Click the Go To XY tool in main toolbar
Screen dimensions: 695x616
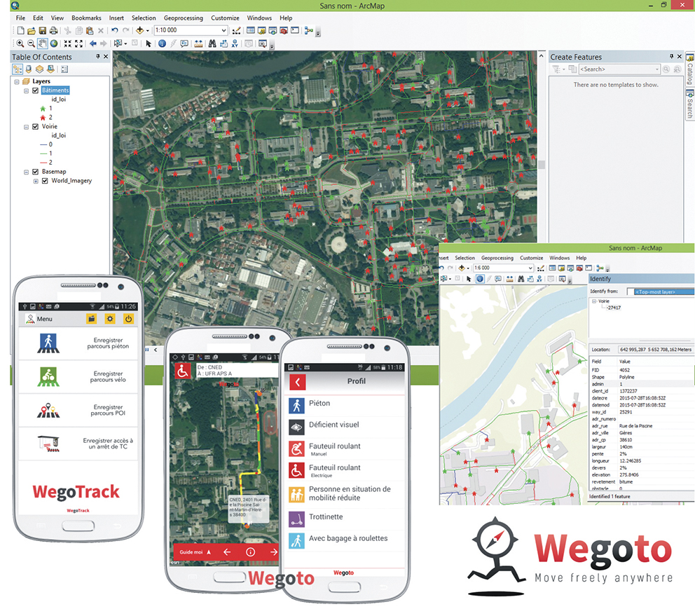pos(235,43)
